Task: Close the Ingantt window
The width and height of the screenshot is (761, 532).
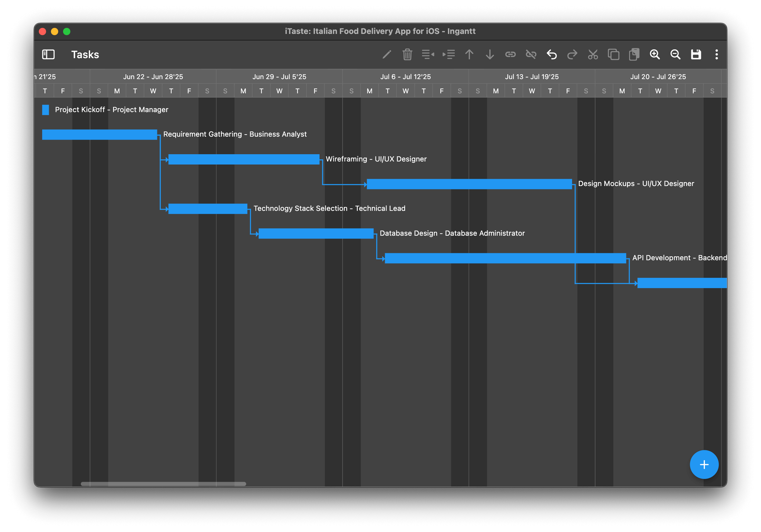Action: click(x=42, y=32)
